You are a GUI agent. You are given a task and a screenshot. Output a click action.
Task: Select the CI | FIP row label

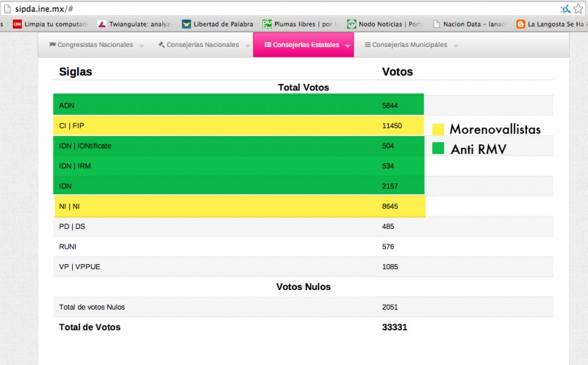click(x=71, y=126)
